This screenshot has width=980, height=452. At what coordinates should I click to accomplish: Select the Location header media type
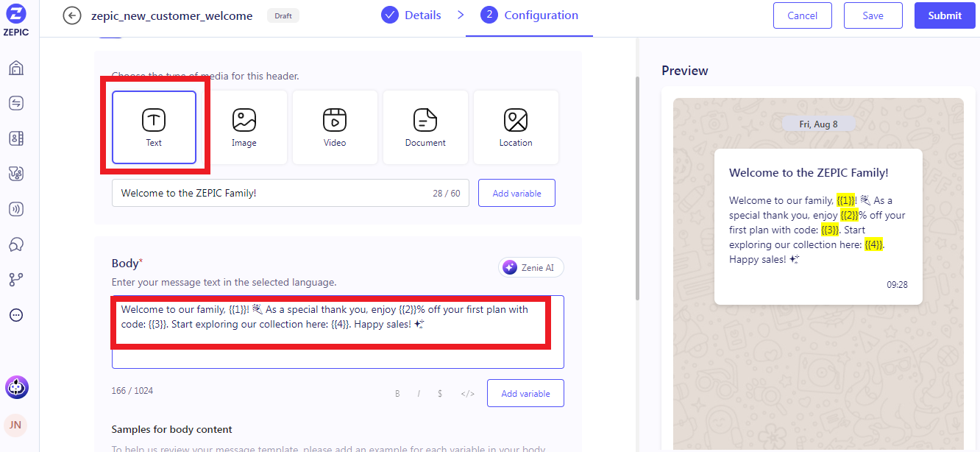(x=516, y=127)
